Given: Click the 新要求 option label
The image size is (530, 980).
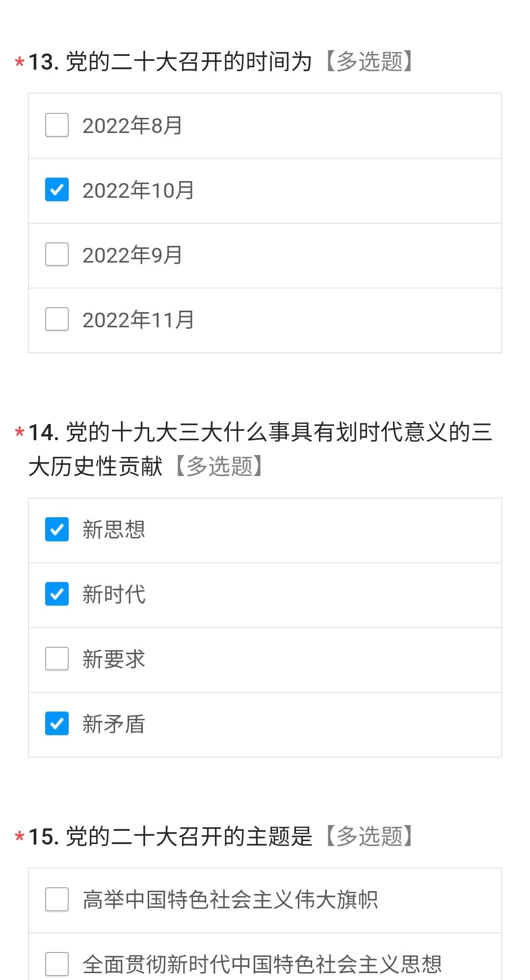Looking at the screenshot, I should coord(114,660).
